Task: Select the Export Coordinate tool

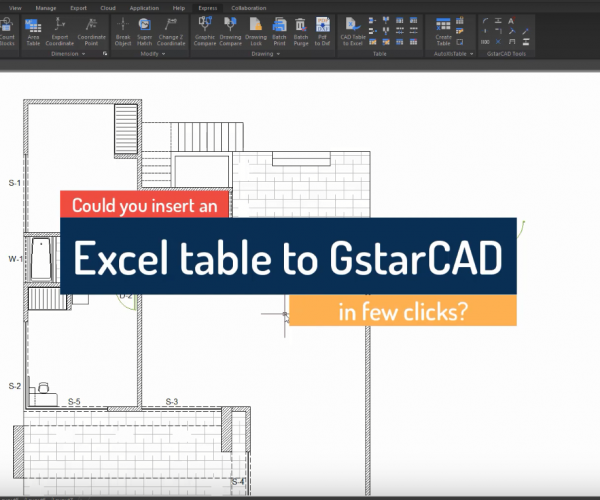Action: coord(60,32)
